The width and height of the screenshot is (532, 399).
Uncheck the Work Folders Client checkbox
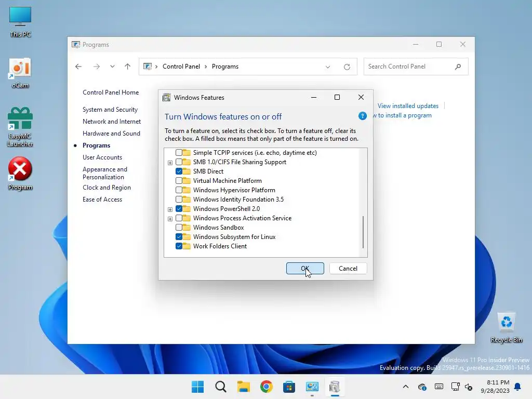pyautogui.click(x=179, y=246)
